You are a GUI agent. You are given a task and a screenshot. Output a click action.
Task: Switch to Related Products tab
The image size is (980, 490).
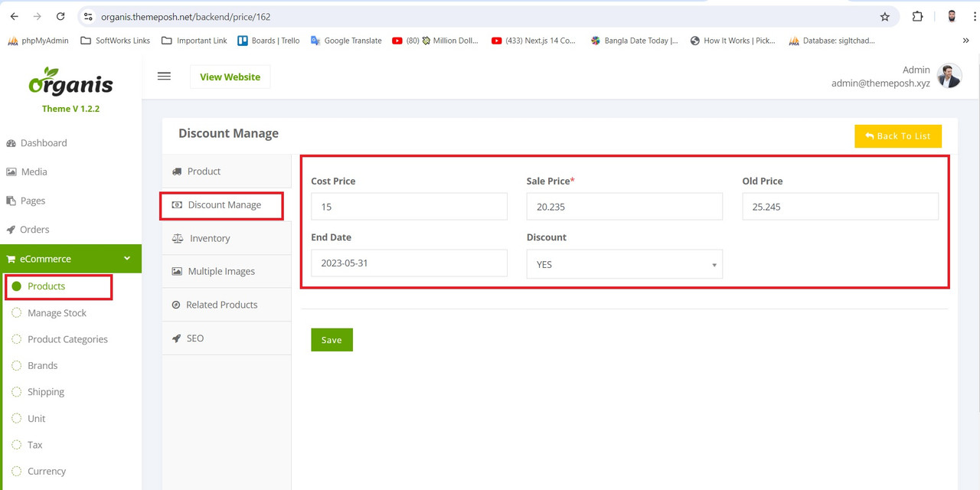coord(227,305)
